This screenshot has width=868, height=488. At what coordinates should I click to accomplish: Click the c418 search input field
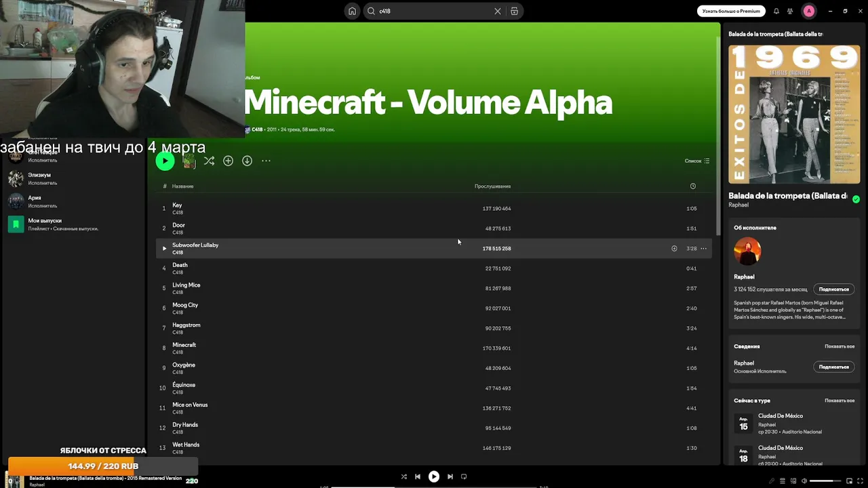pyautogui.click(x=434, y=11)
